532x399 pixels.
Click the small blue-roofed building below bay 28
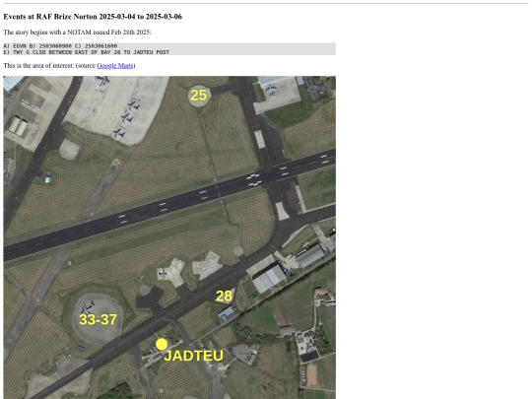click(227, 313)
